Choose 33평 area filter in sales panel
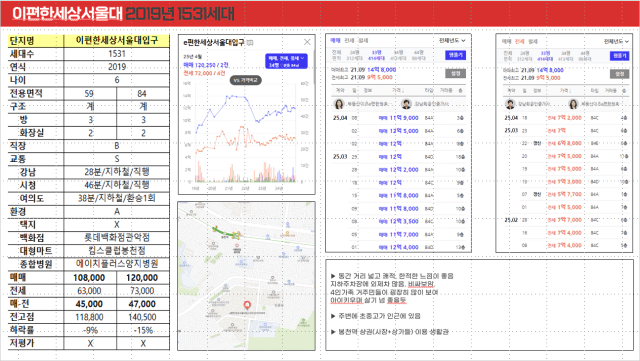 376,55
